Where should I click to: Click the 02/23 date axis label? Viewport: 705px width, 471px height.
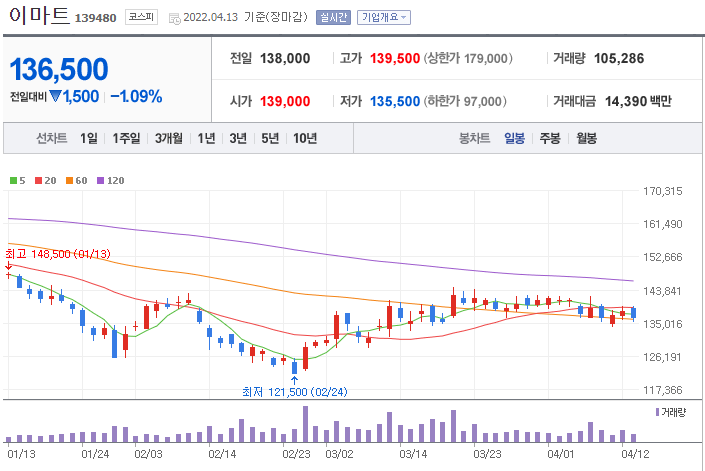296,454
